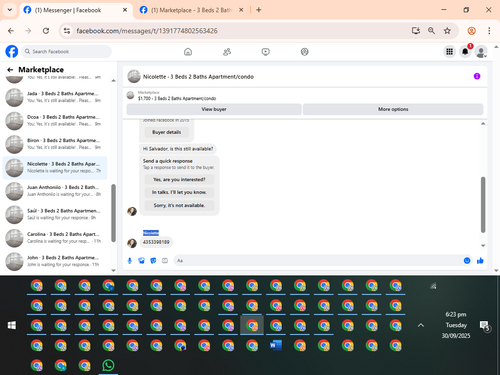Choose a GIF icon in the composer
Screen dimensions: 500x375
tap(165, 261)
